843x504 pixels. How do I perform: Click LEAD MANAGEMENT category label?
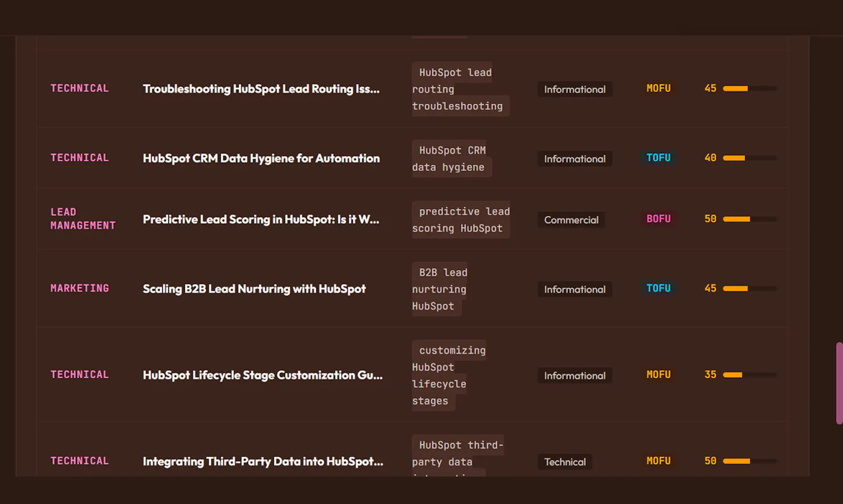pos(83,219)
